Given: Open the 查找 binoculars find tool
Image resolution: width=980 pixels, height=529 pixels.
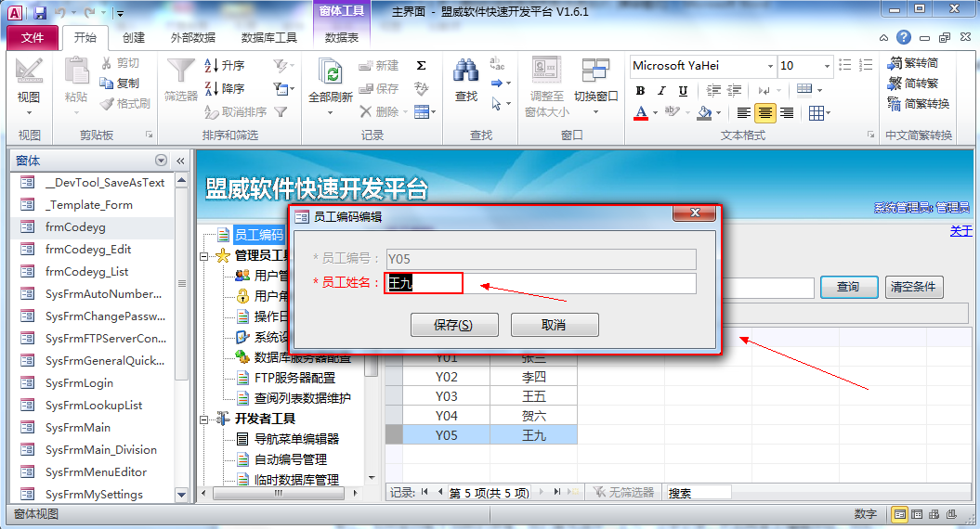Looking at the screenshot, I should click(x=465, y=81).
